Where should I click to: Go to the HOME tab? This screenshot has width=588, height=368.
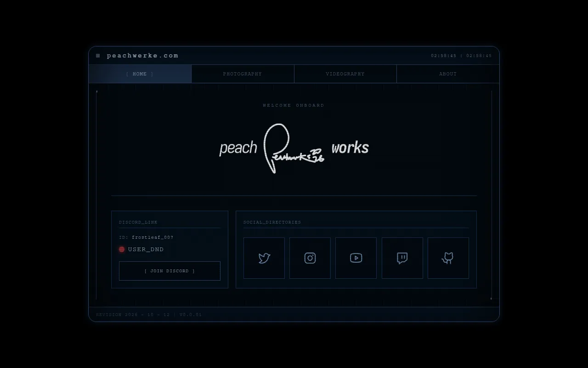point(140,74)
